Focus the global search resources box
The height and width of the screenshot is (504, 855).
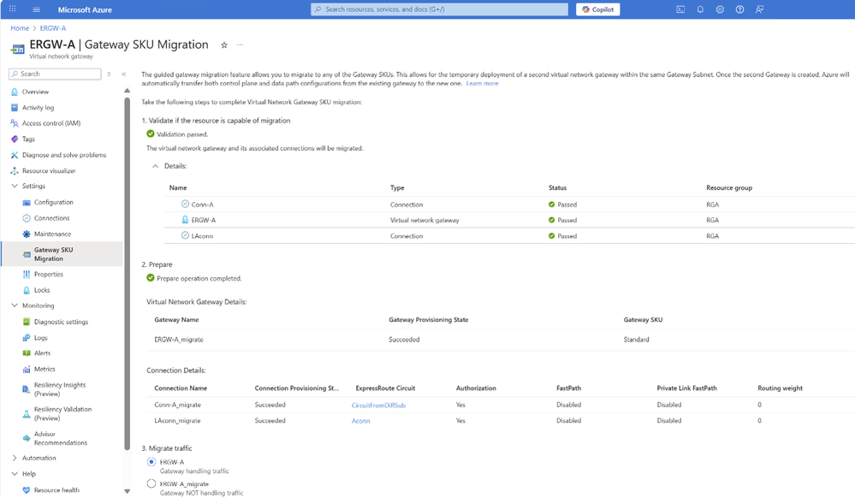tap(440, 9)
